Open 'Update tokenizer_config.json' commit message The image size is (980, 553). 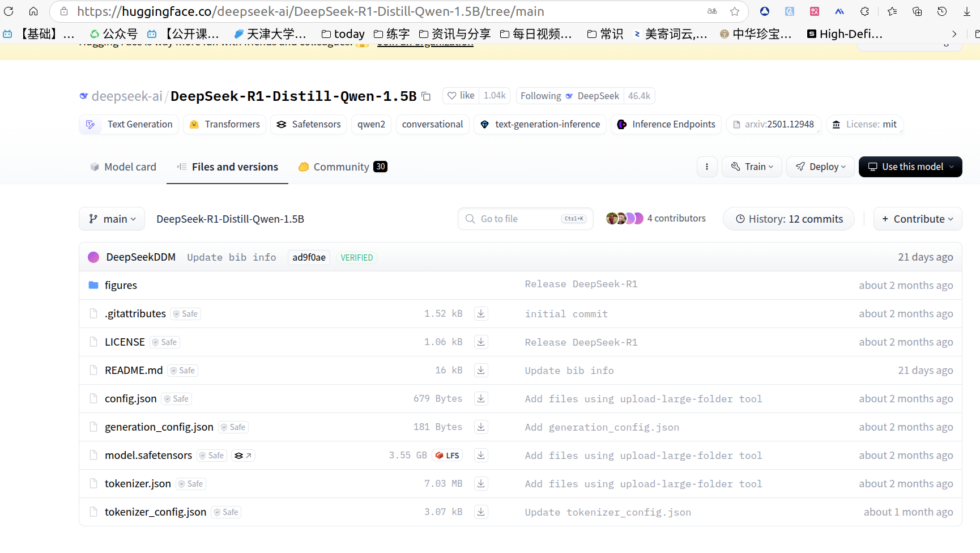(608, 512)
